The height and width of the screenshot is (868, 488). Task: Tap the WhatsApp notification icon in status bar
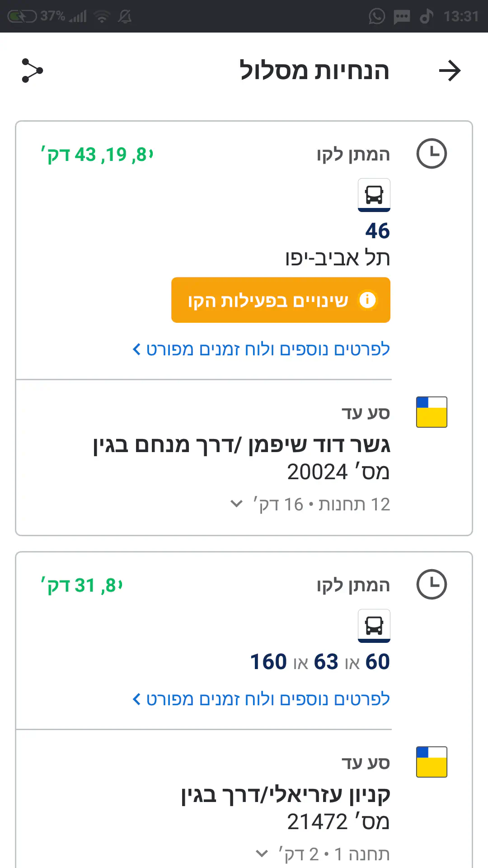pos(377,16)
